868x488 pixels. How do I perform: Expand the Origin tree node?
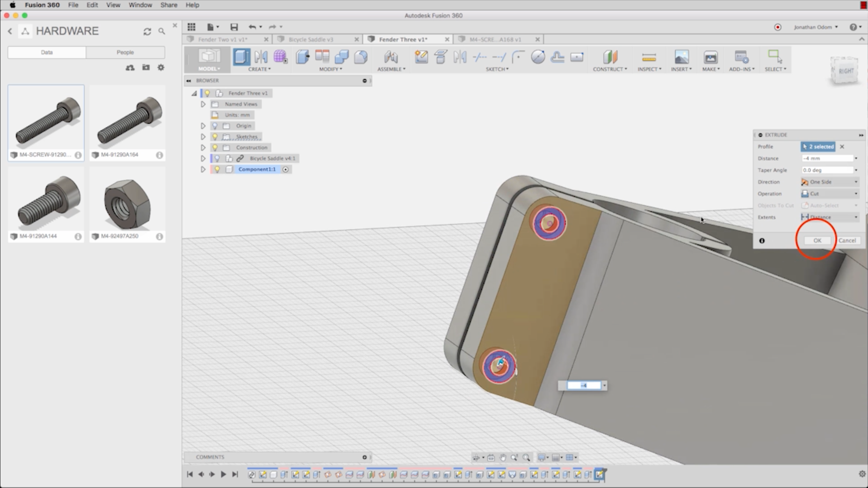(203, 126)
